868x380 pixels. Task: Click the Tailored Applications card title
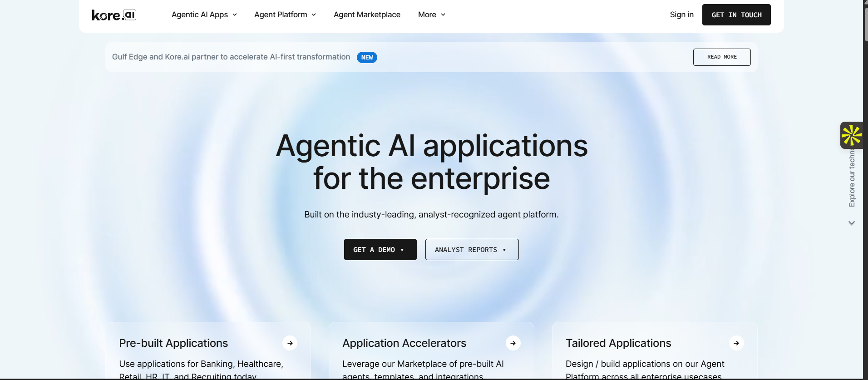(x=618, y=343)
